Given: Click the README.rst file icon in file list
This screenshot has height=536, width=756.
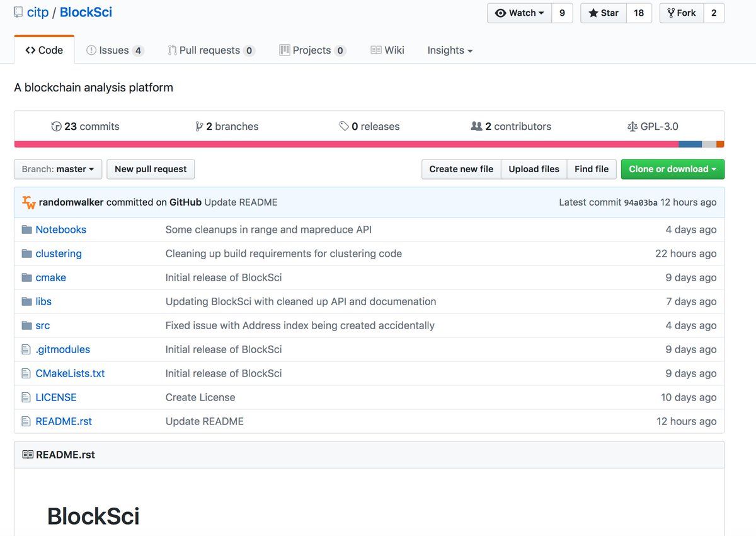Looking at the screenshot, I should [x=26, y=421].
